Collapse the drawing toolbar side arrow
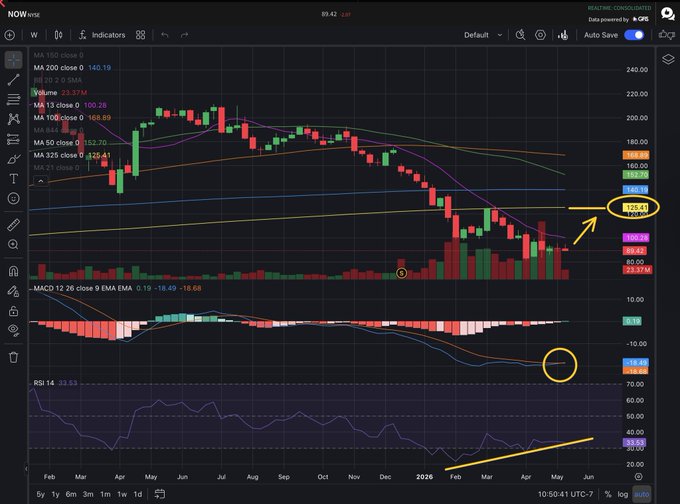The height and width of the screenshot is (504, 680). (x=26, y=468)
